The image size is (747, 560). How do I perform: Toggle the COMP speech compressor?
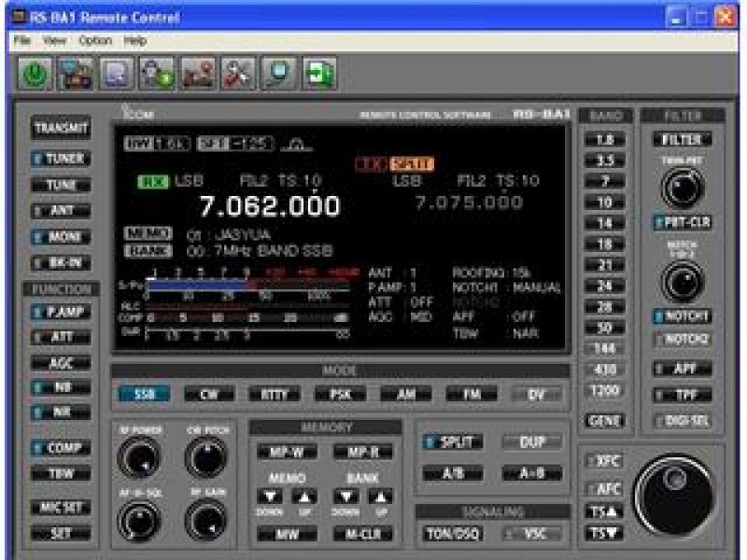[x=61, y=448]
